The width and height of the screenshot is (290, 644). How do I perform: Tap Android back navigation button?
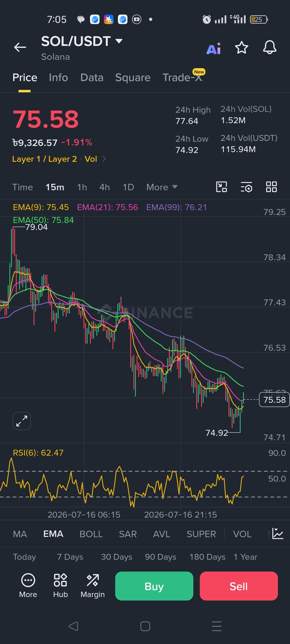point(73,626)
